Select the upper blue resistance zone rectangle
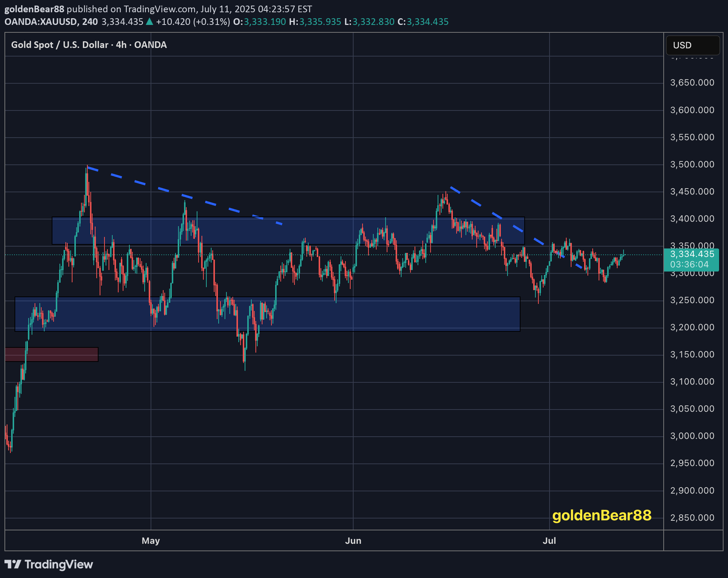 pos(288,231)
